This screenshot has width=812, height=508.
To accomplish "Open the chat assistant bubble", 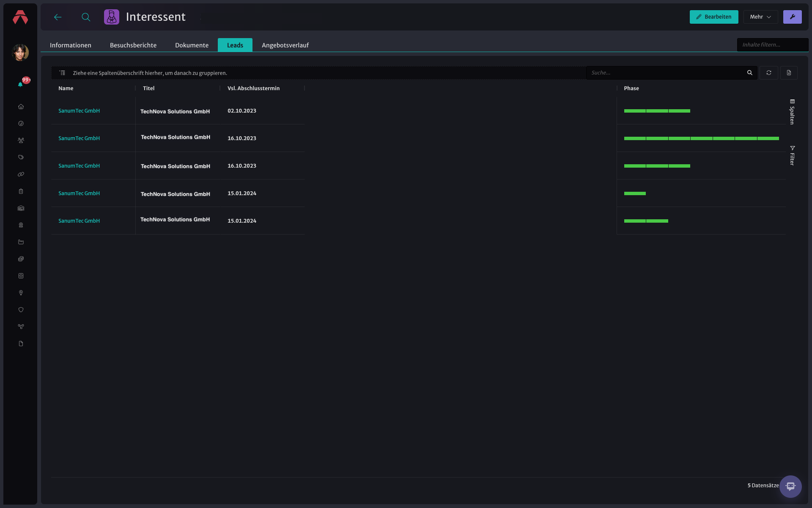I will [x=790, y=486].
